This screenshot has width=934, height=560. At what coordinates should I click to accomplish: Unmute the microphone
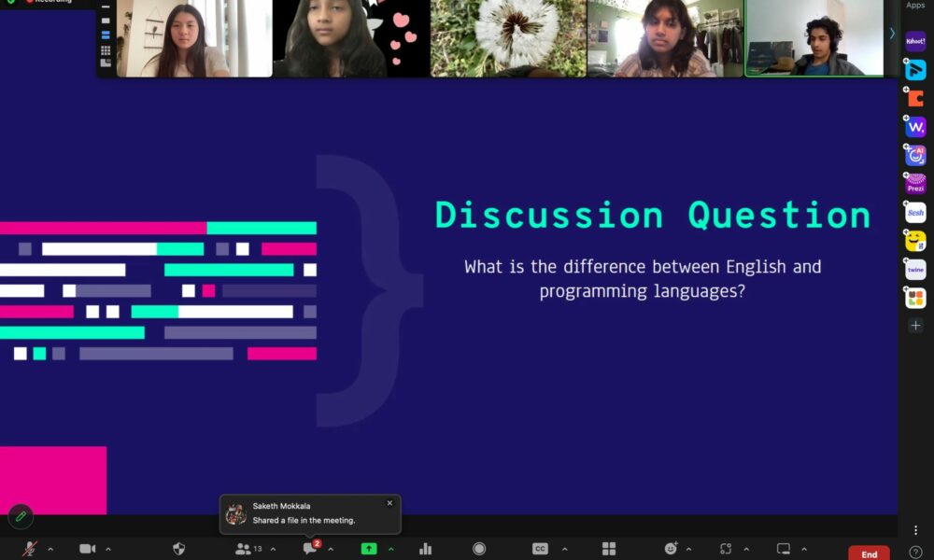29,549
